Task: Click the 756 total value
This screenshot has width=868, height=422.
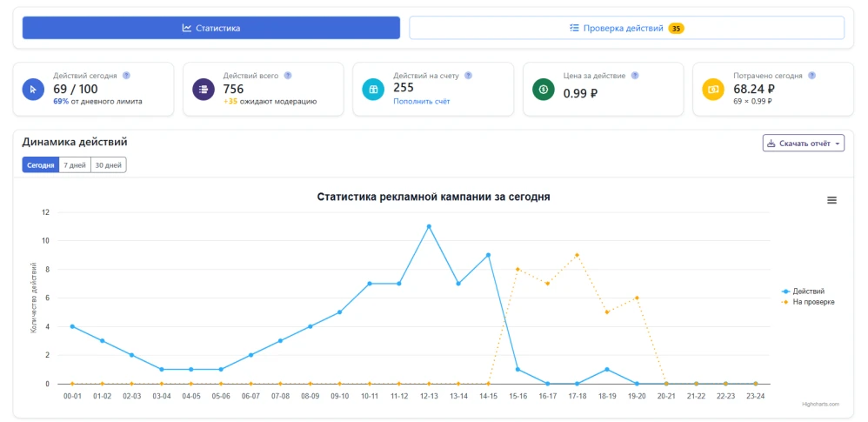Action: coord(233,89)
